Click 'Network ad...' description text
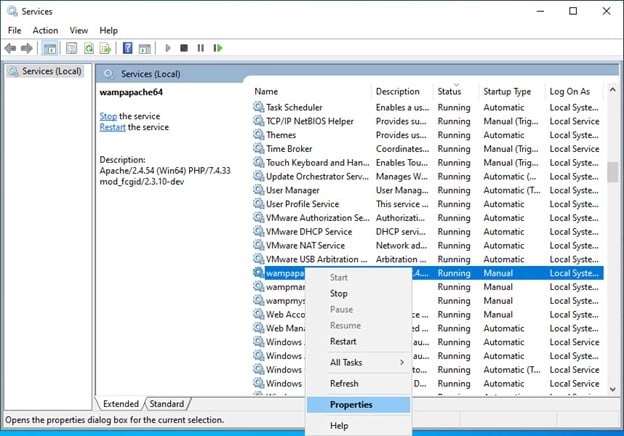 [401, 245]
